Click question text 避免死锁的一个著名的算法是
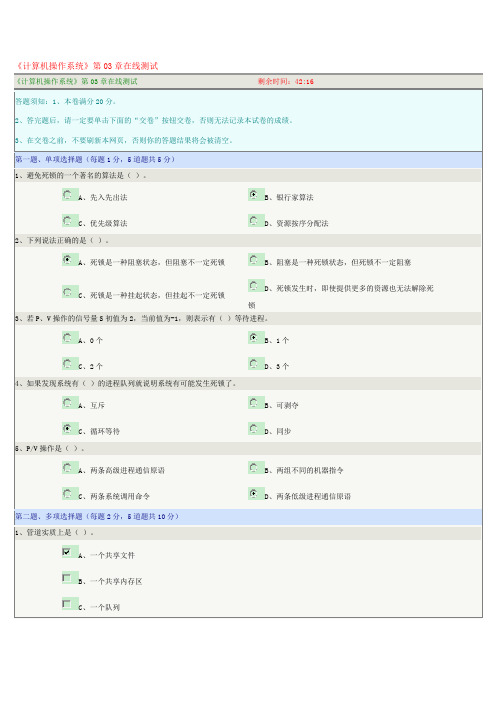Viewport: 496px width, 702px height. (x=81, y=176)
